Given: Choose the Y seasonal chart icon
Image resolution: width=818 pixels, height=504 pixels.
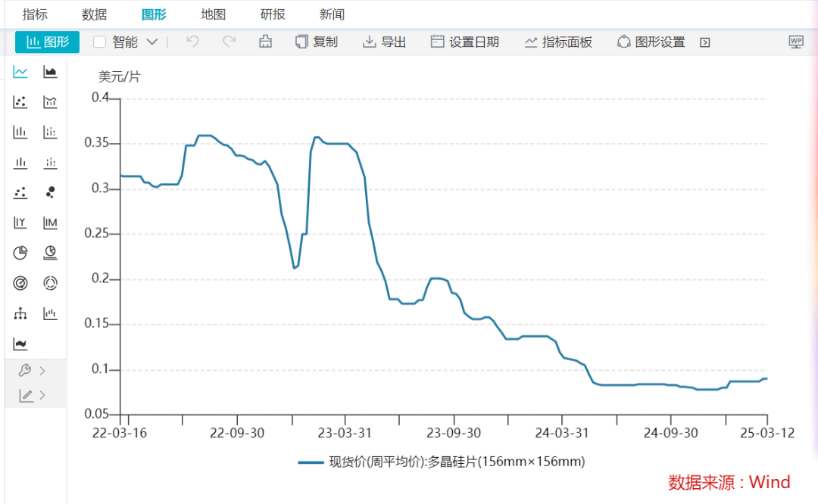Looking at the screenshot, I should tap(20, 223).
